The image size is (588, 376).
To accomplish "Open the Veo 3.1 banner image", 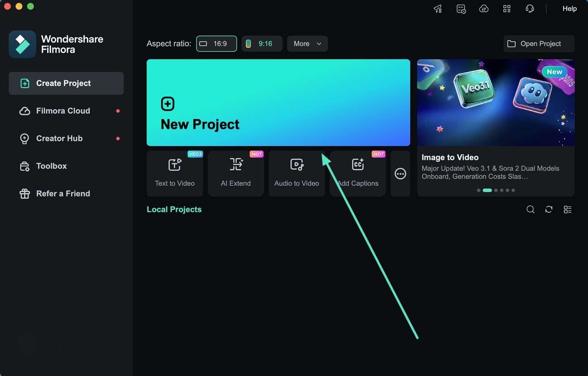I will (496, 103).
